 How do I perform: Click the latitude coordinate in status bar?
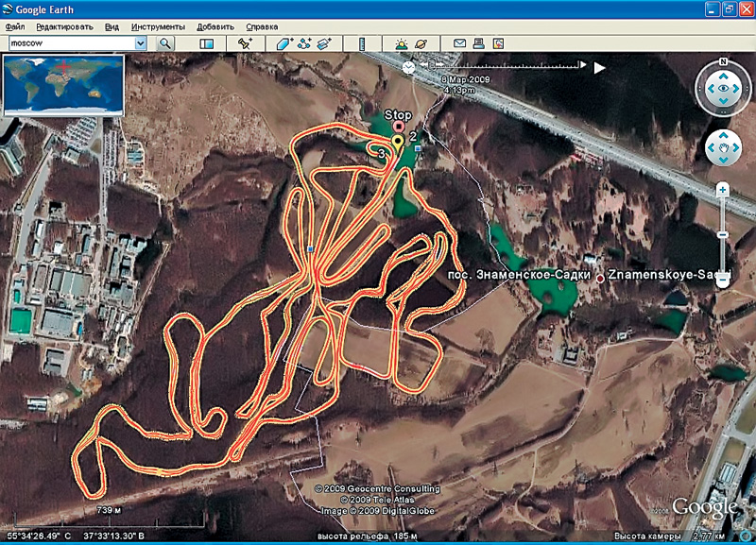(39, 536)
